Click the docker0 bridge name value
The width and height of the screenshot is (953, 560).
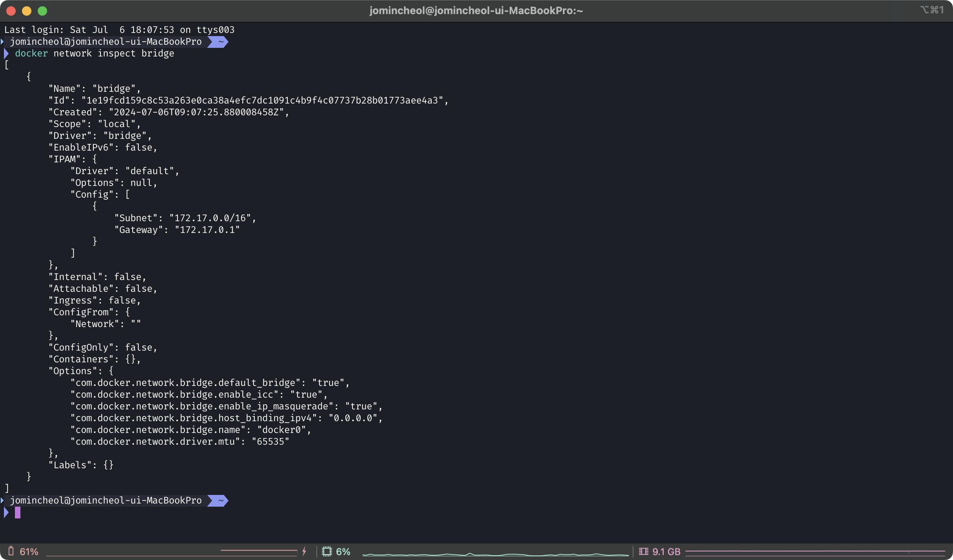[281, 430]
